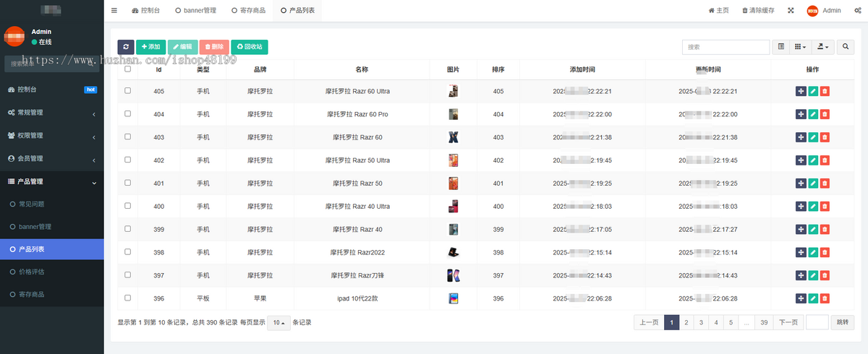This screenshot has width=868, height=354.
Task: Edit row 404 with the pencil icon
Action: click(x=813, y=114)
